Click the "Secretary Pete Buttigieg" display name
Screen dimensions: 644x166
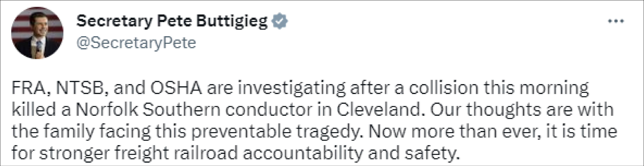(x=172, y=21)
